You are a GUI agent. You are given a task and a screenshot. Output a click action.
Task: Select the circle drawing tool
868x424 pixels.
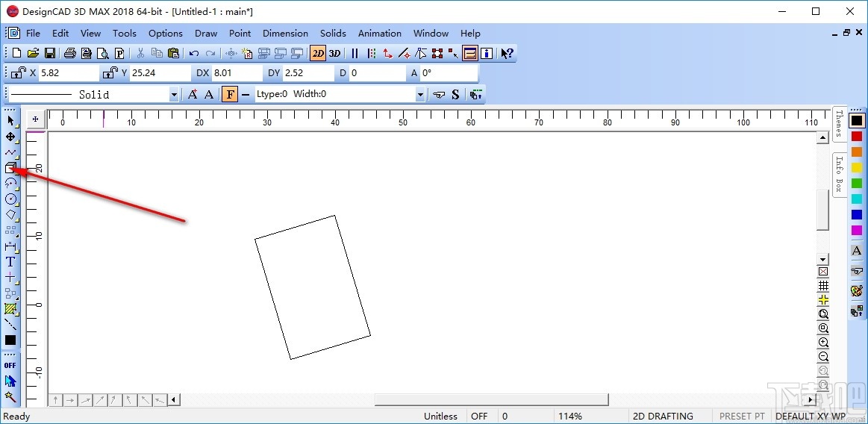10,198
